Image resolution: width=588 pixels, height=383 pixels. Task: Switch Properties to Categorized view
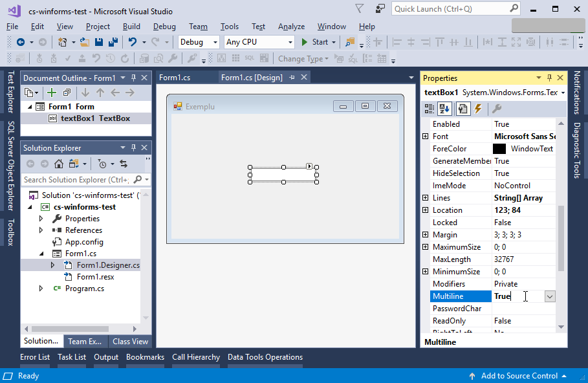(430, 109)
